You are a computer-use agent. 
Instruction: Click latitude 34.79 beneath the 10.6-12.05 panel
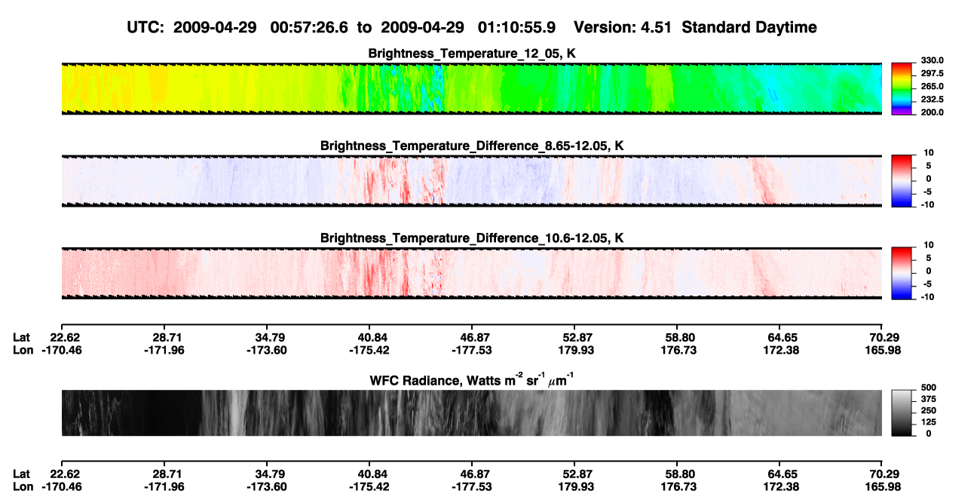266,337
